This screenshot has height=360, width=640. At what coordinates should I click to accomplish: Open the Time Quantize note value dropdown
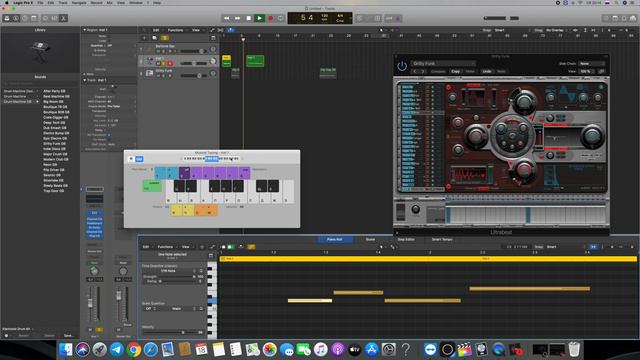[171, 271]
